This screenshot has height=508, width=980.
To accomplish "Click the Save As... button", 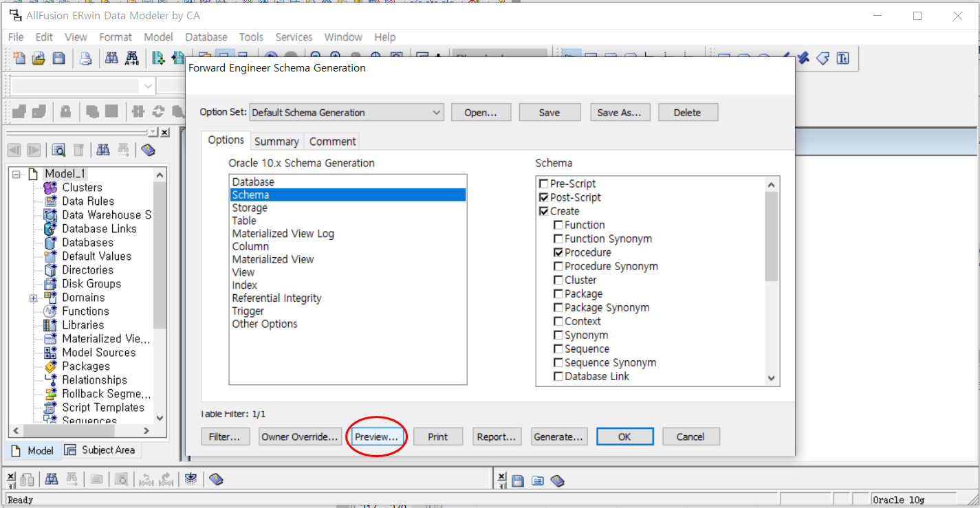I will pos(620,113).
